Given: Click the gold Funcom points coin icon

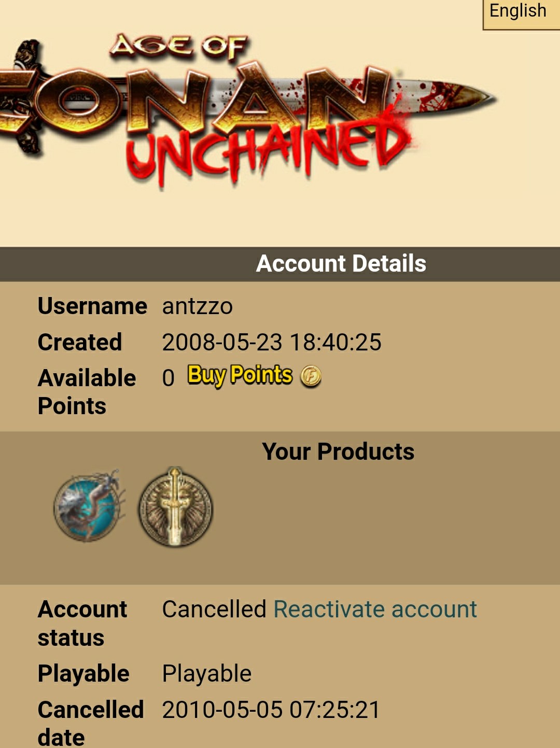Looking at the screenshot, I should coord(311,376).
